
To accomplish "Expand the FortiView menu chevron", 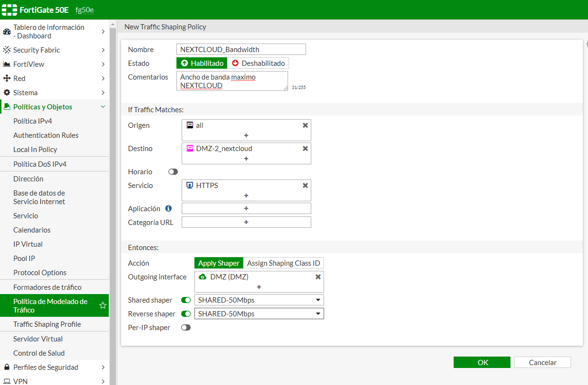I will click(103, 64).
